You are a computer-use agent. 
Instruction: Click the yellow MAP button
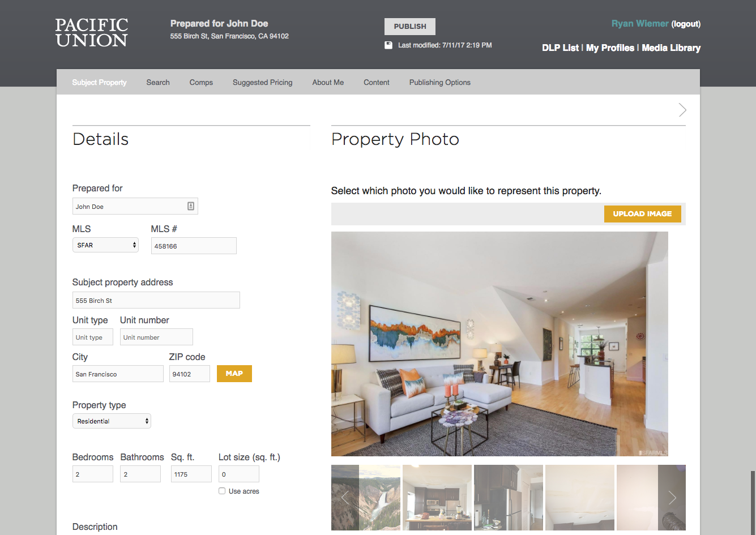(x=234, y=374)
